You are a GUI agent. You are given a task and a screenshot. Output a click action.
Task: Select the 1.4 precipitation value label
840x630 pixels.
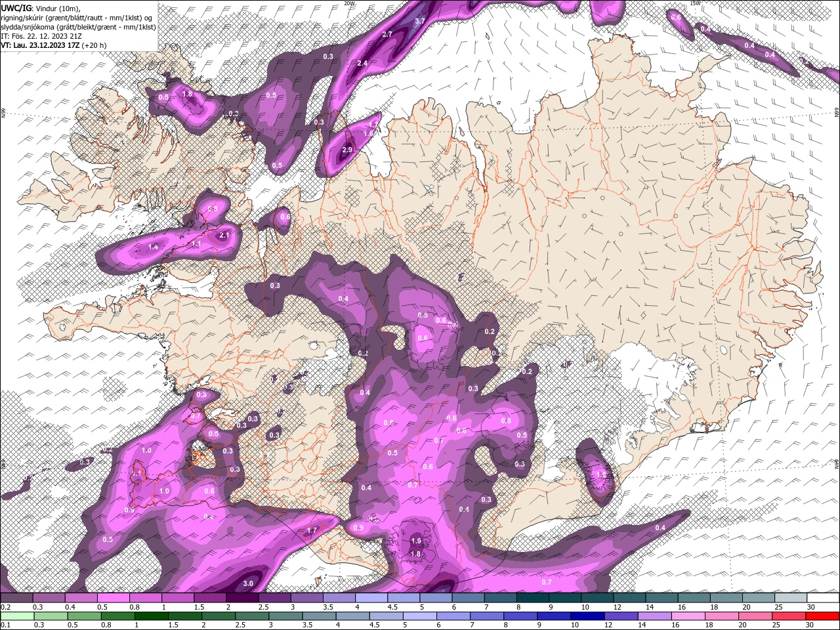point(154,247)
